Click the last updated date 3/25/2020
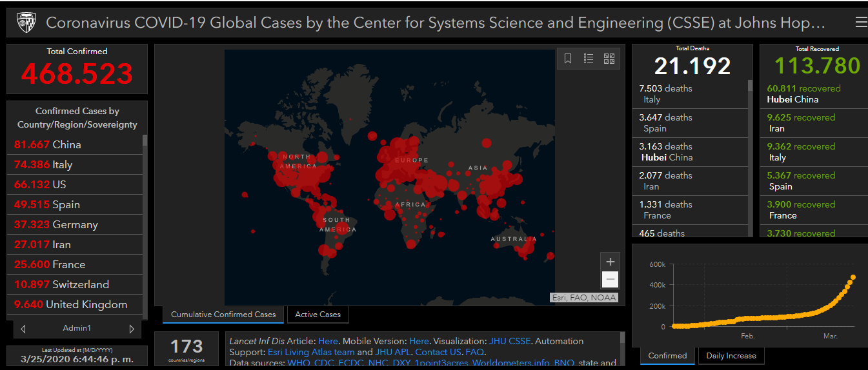 pos(77,359)
